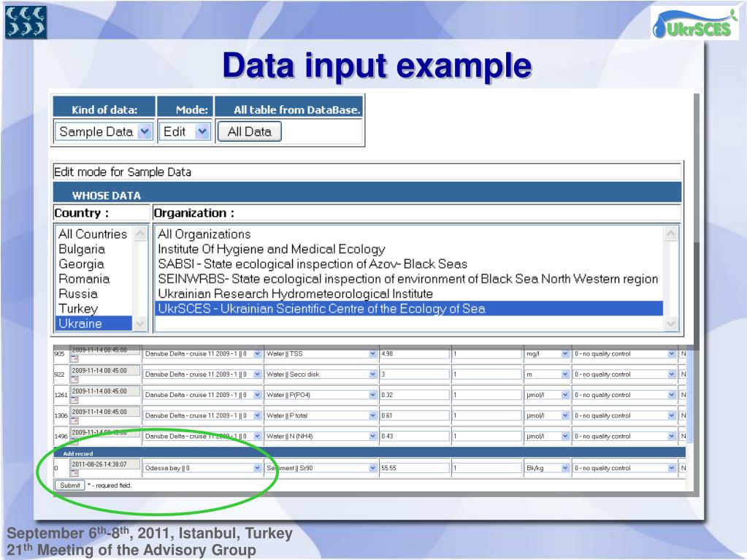Click value field containing 0.32
Screen dimensions: 747x560
click(415, 395)
